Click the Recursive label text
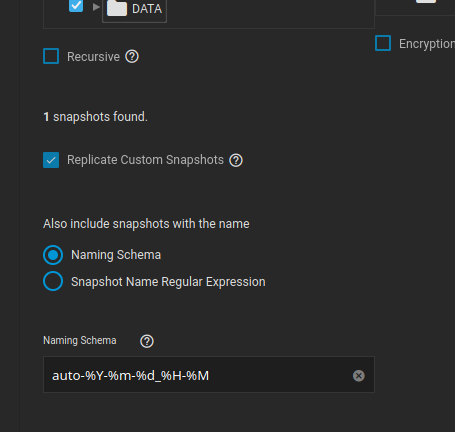The image size is (455, 432). coord(93,57)
